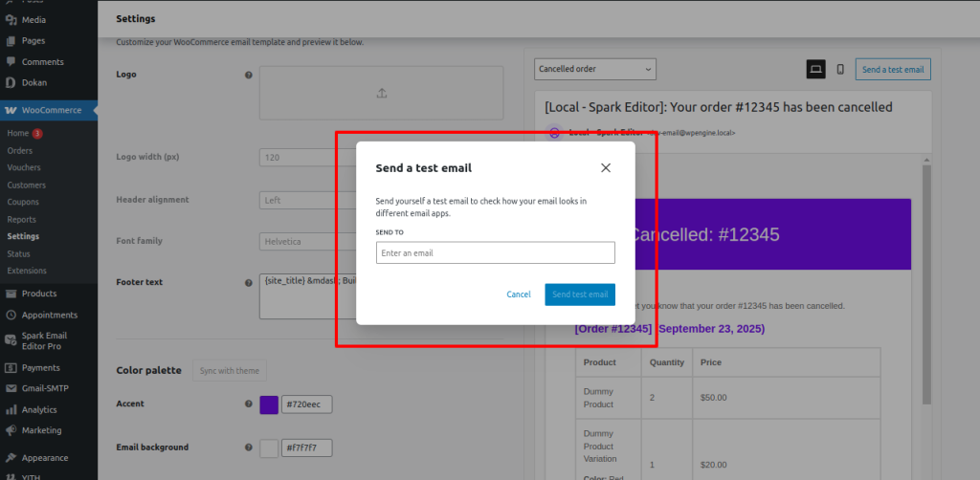Go to WooCommerce Coupons submenu
Viewport: 980px width, 480px height.
(22, 202)
